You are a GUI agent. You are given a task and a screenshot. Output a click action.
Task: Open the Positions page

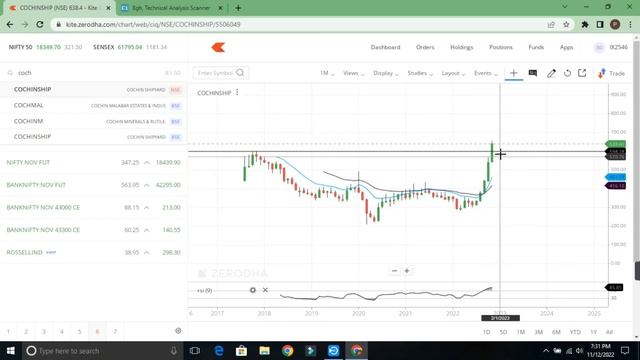point(501,47)
